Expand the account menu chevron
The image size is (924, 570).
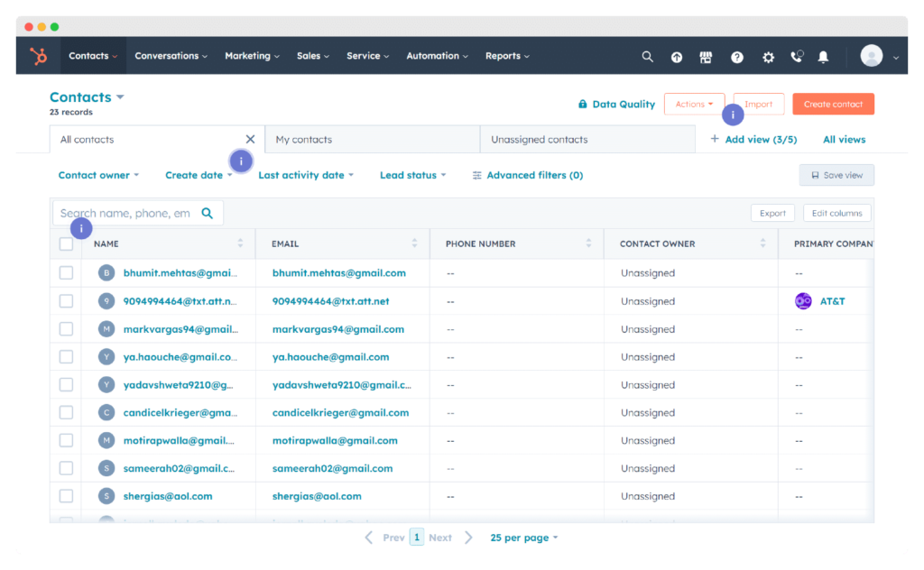click(x=896, y=58)
